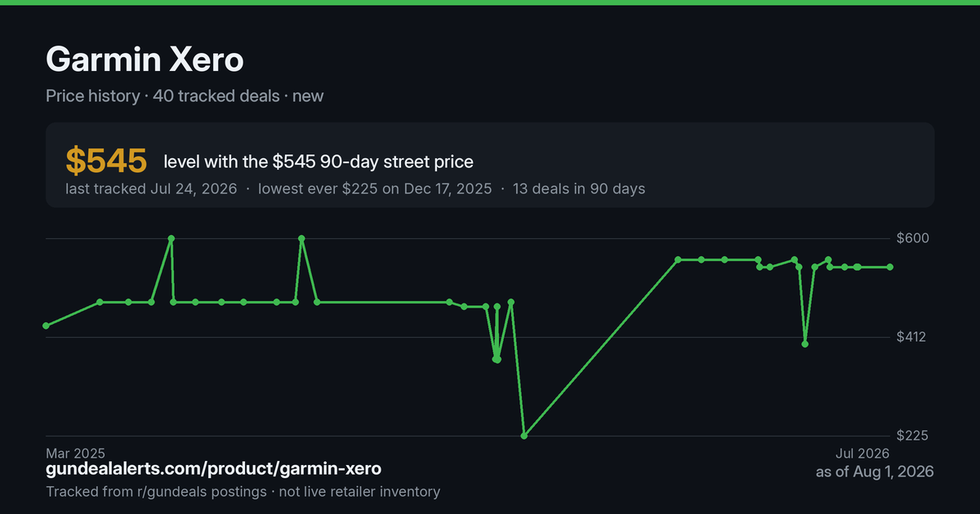Click the $545 current price figure
The width and height of the screenshot is (980, 514).
click(106, 162)
